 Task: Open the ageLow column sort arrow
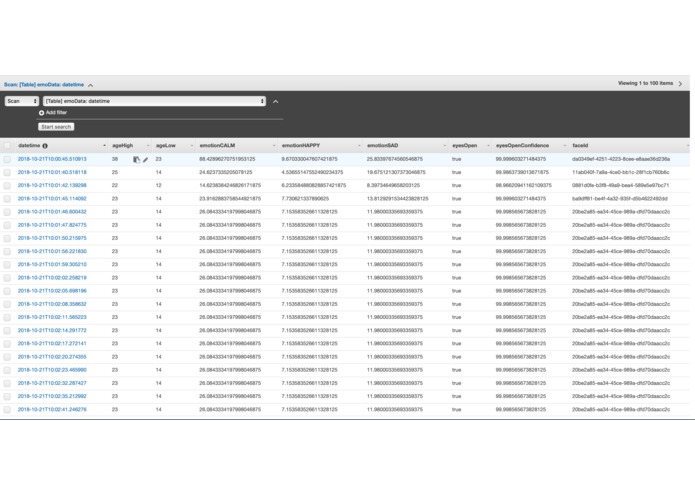[192, 146]
